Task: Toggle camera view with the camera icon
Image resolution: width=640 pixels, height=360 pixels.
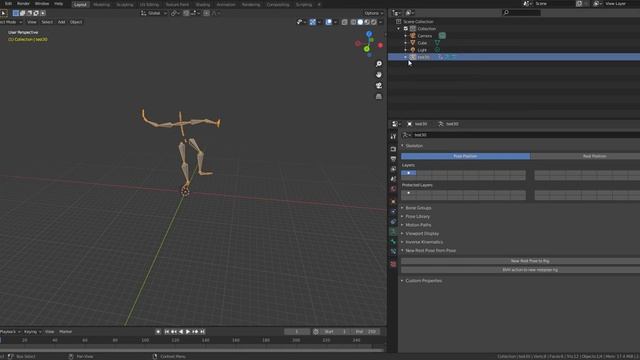Action: (379, 85)
